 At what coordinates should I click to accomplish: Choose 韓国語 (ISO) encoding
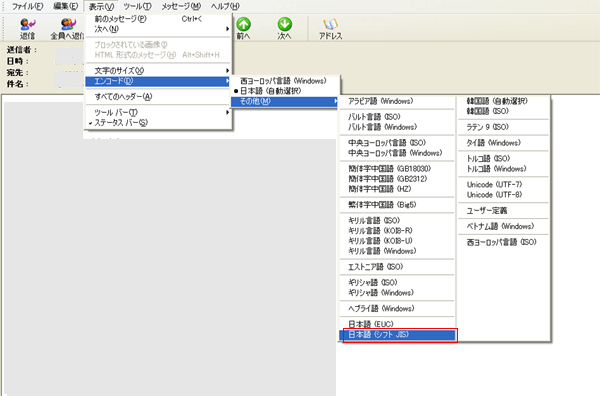pos(504,111)
